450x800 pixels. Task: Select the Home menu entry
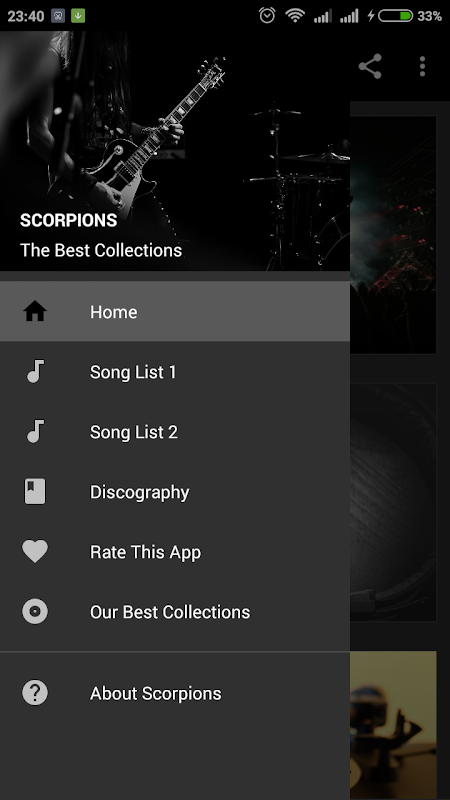click(x=175, y=311)
